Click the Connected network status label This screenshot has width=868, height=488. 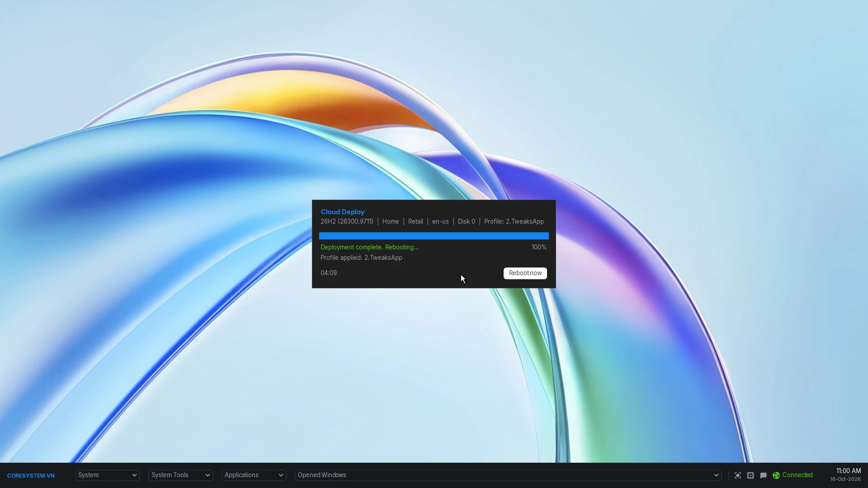click(797, 475)
